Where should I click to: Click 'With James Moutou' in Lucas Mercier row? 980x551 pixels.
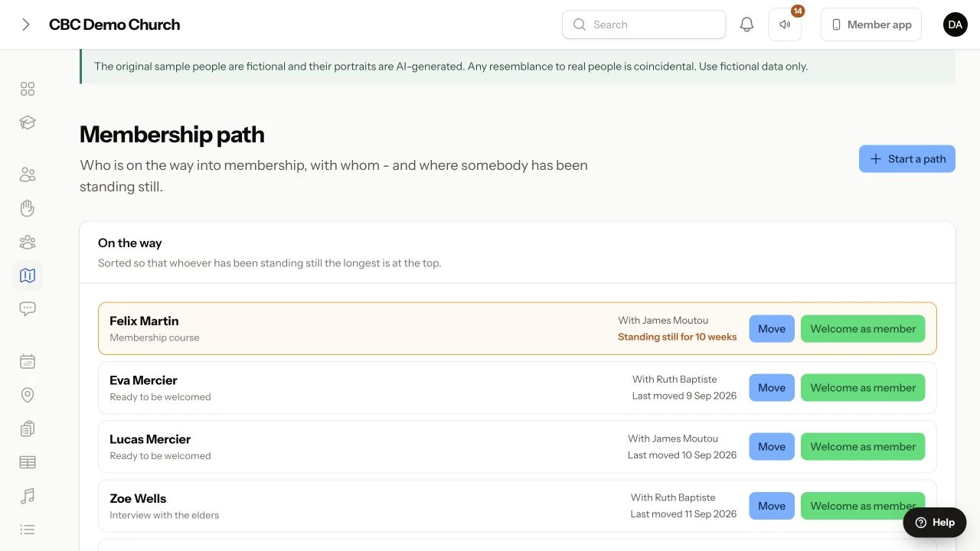tap(673, 439)
